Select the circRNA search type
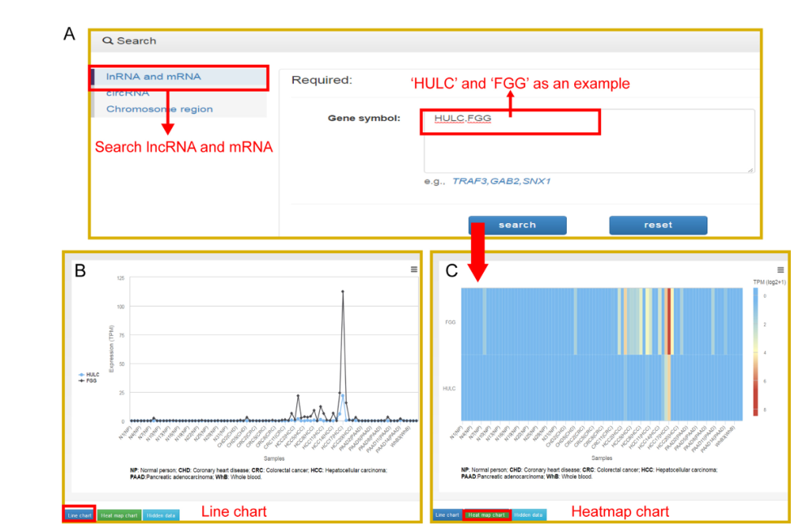The image size is (812, 529). click(127, 93)
